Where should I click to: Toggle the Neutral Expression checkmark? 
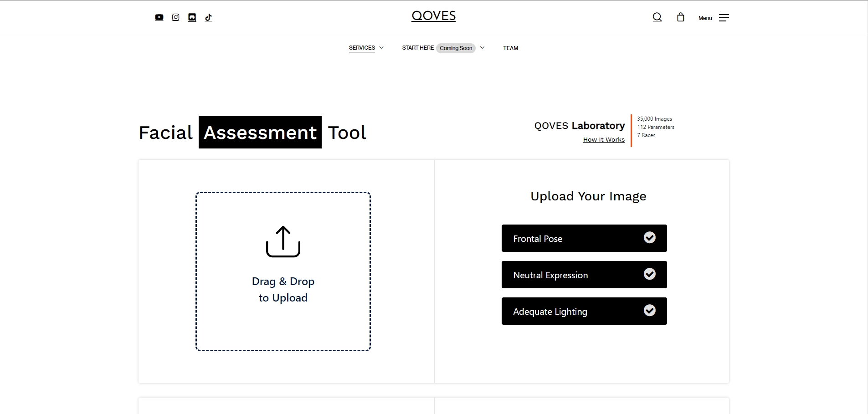[649, 274]
